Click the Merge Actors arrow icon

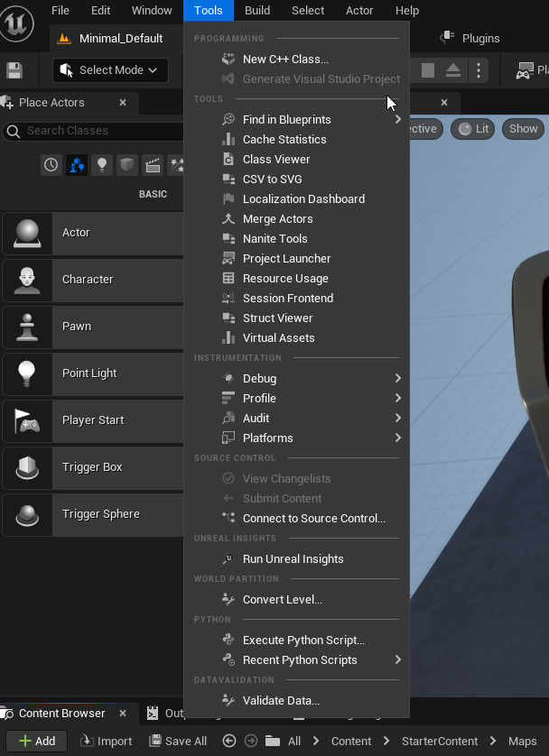pos(228,219)
